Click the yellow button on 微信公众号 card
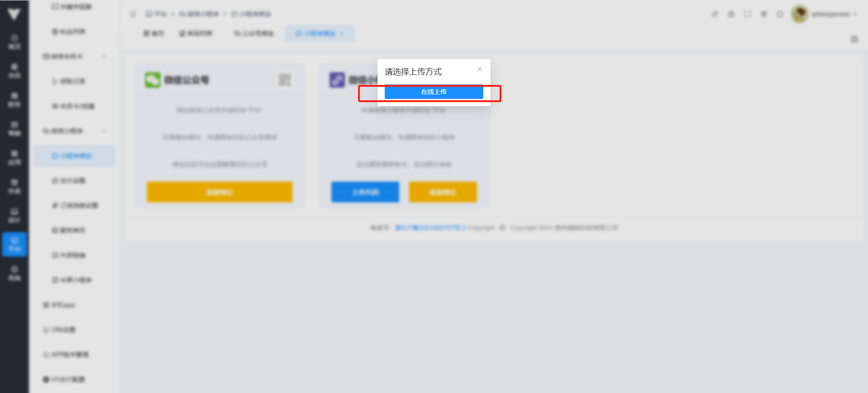This screenshot has width=868, height=393. [x=219, y=192]
